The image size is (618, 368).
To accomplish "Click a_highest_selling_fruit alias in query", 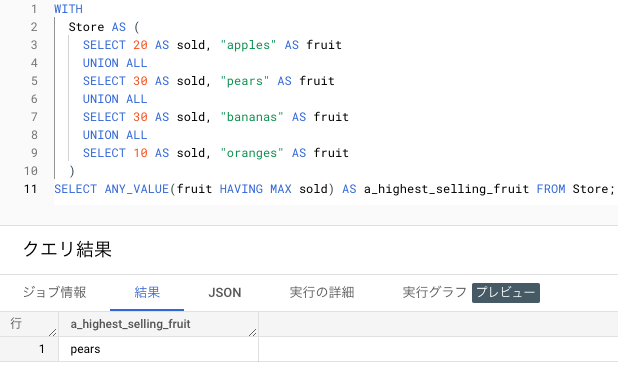I will click(x=447, y=189).
